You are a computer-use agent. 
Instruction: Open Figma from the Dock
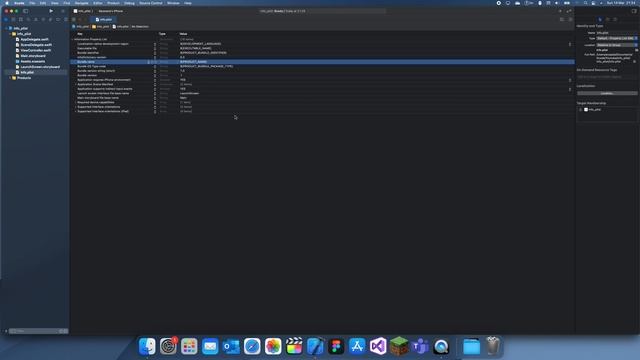(336, 346)
